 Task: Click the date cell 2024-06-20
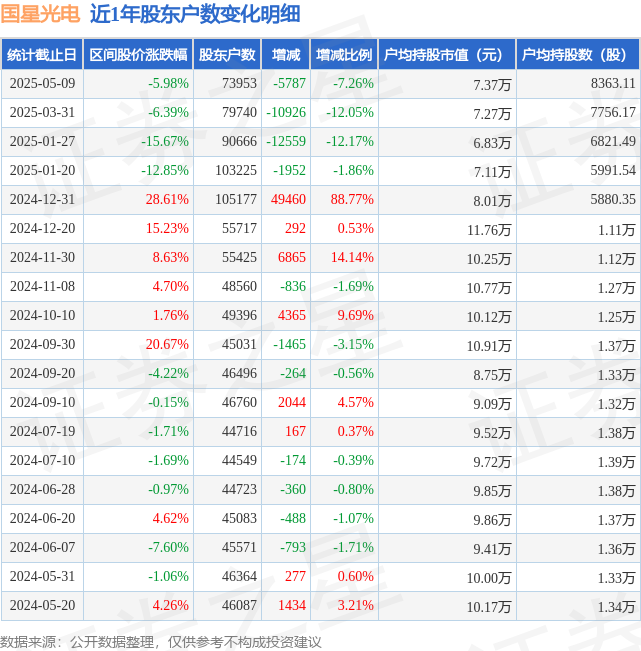coord(42,519)
